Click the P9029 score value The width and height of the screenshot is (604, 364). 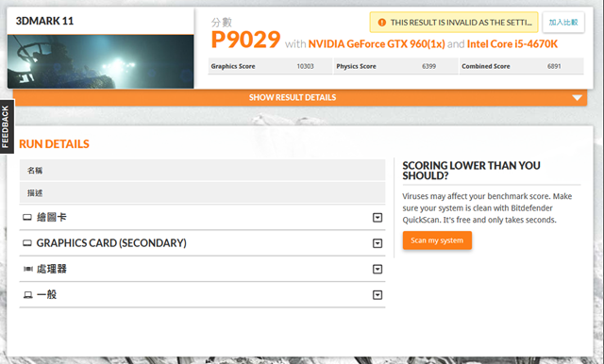tap(245, 40)
